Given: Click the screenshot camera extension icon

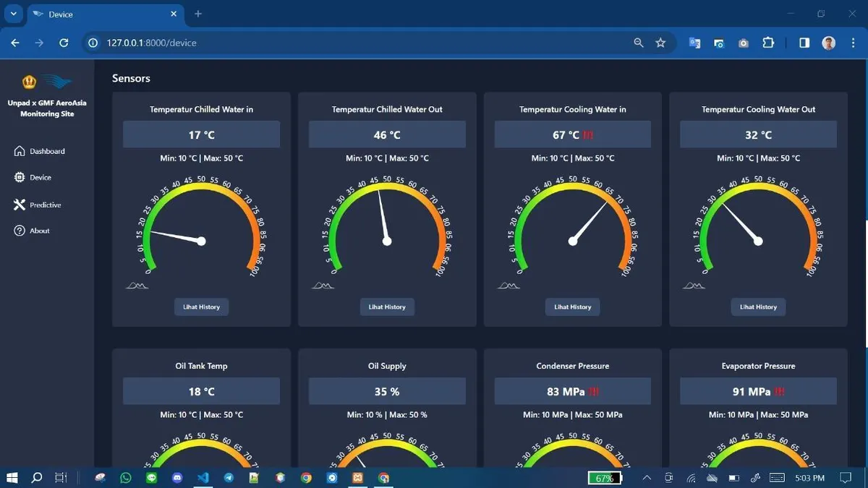Looking at the screenshot, I should pos(743,43).
